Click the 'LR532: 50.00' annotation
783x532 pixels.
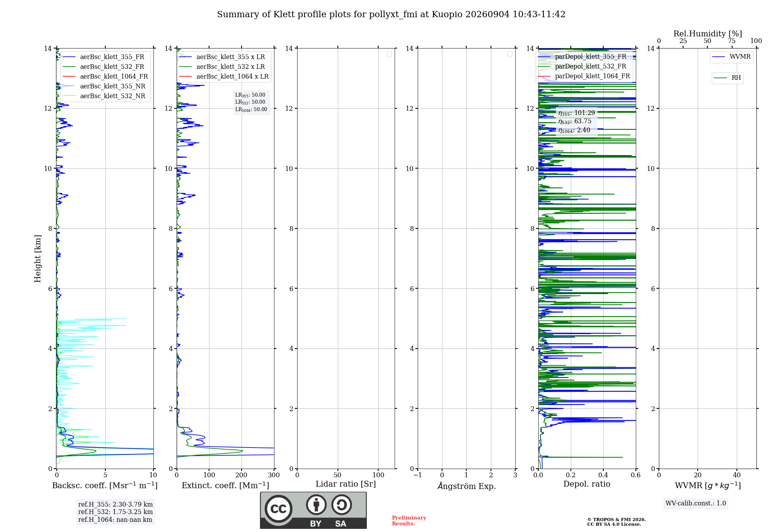pyautogui.click(x=250, y=102)
